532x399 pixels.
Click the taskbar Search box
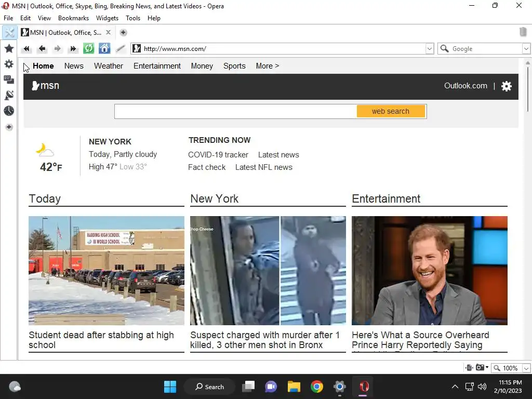click(x=209, y=387)
